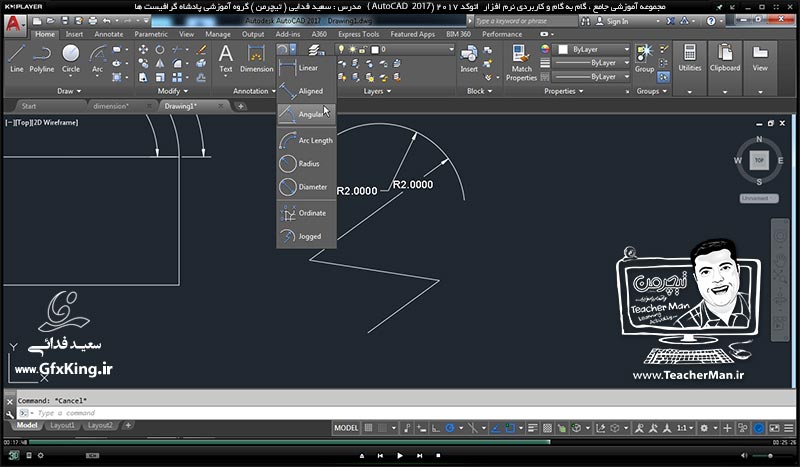Screen dimensions: 800x467
Task: Open the annotation scale 1:1 dropdown
Action: (684, 428)
